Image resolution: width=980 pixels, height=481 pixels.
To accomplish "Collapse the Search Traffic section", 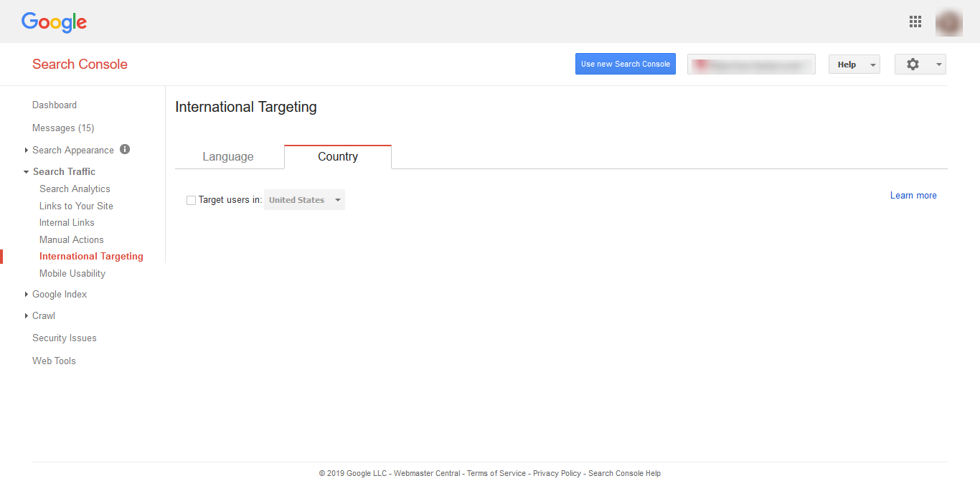I will point(64,171).
